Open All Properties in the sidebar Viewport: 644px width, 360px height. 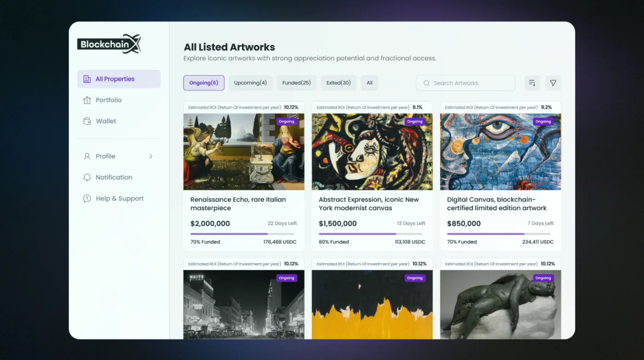click(x=119, y=79)
